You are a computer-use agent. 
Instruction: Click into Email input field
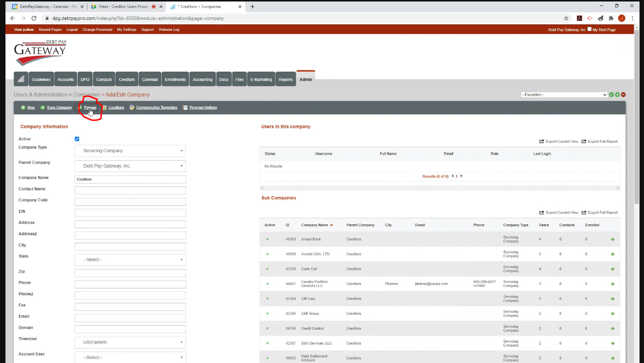(x=130, y=318)
